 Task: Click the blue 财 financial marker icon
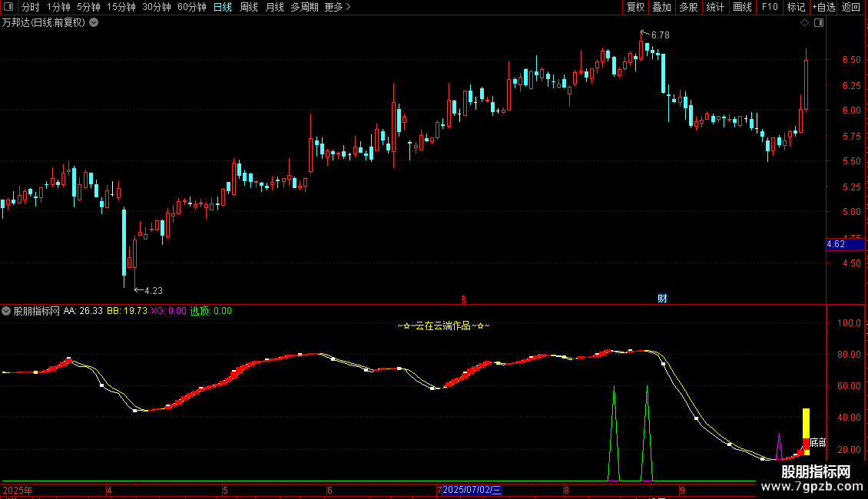pos(662,299)
